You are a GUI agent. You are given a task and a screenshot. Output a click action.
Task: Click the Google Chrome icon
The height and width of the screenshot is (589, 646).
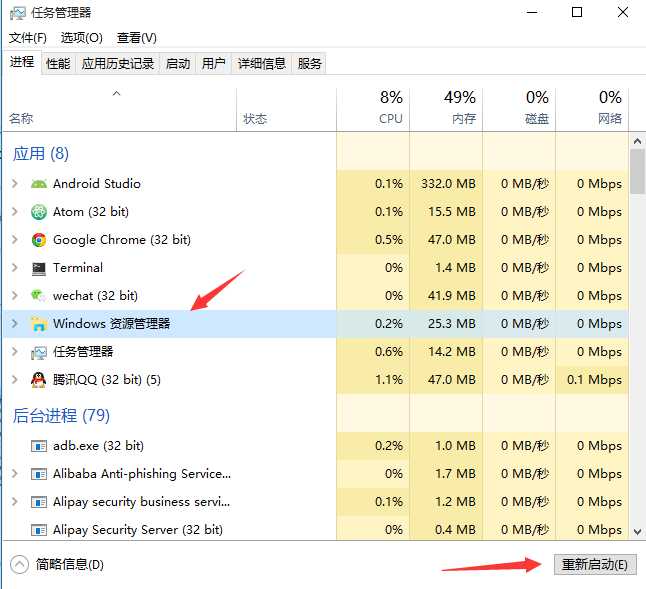tap(39, 240)
